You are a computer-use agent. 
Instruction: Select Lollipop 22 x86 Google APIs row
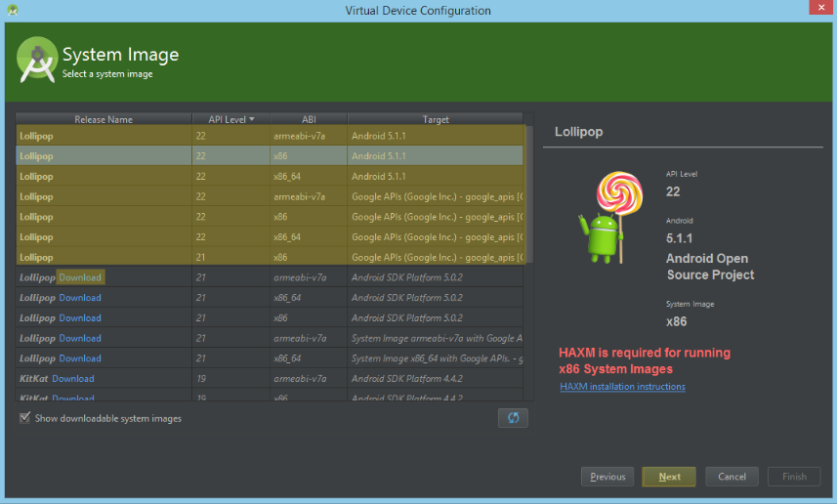(270, 217)
